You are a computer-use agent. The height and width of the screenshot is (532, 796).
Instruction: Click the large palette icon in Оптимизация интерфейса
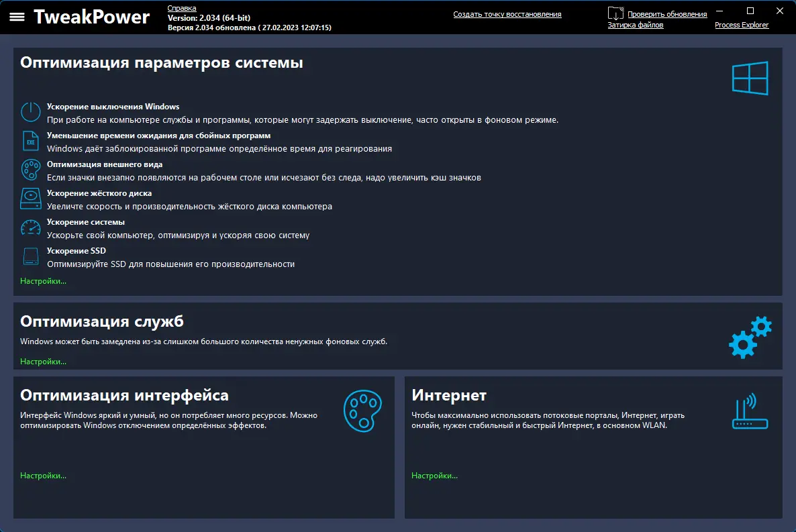point(362,411)
